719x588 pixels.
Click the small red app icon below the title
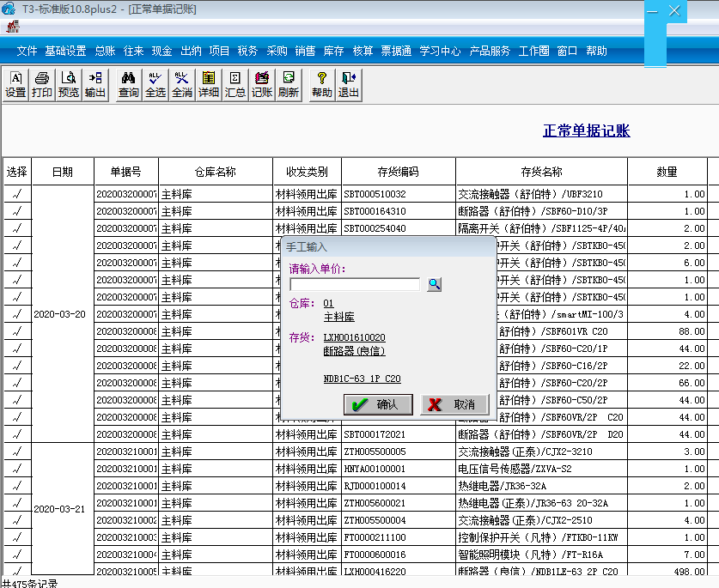coord(12,27)
